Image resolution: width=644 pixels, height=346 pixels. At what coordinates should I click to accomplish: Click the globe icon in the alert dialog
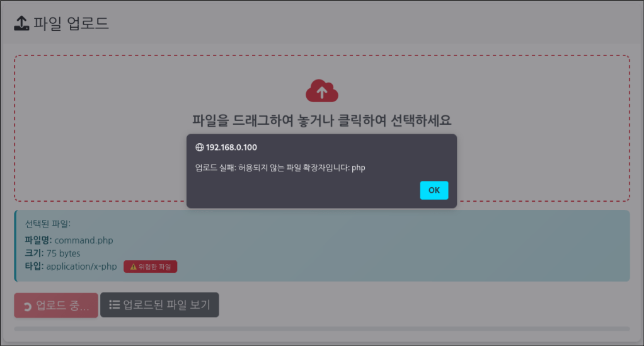tap(200, 147)
